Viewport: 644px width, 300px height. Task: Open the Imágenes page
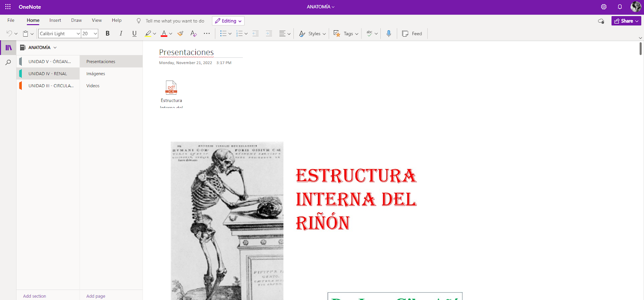[111, 74]
